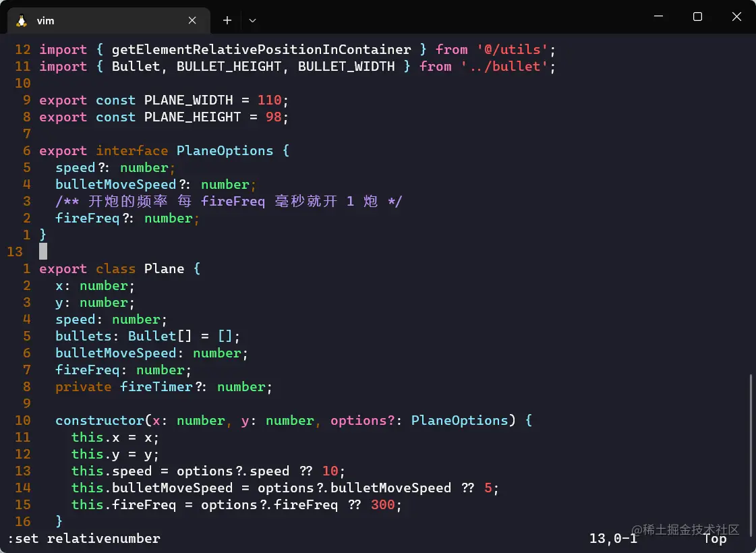Click options?.bulletMoveSpeed expression

(x=354, y=488)
